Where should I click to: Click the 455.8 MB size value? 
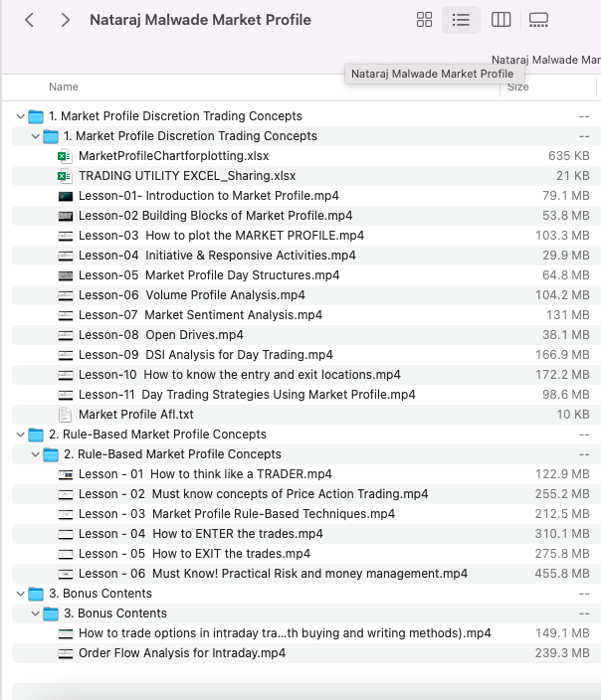pos(562,574)
